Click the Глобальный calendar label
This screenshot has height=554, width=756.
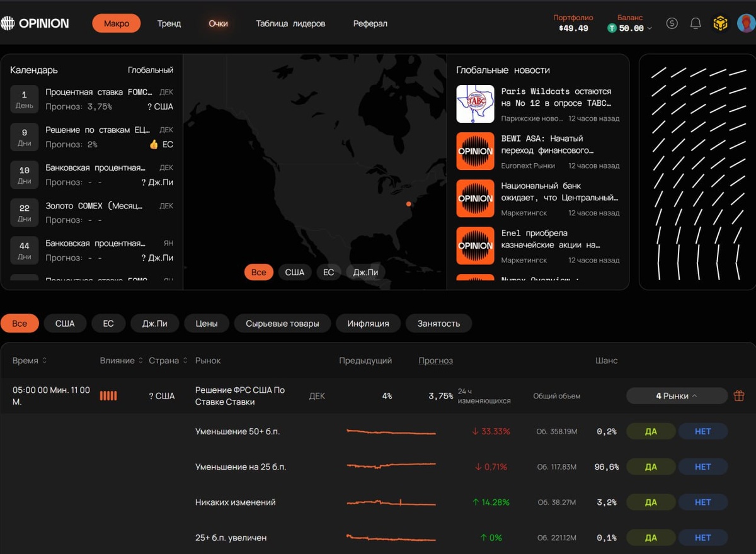pyautogui.click(x=151, y=70)
